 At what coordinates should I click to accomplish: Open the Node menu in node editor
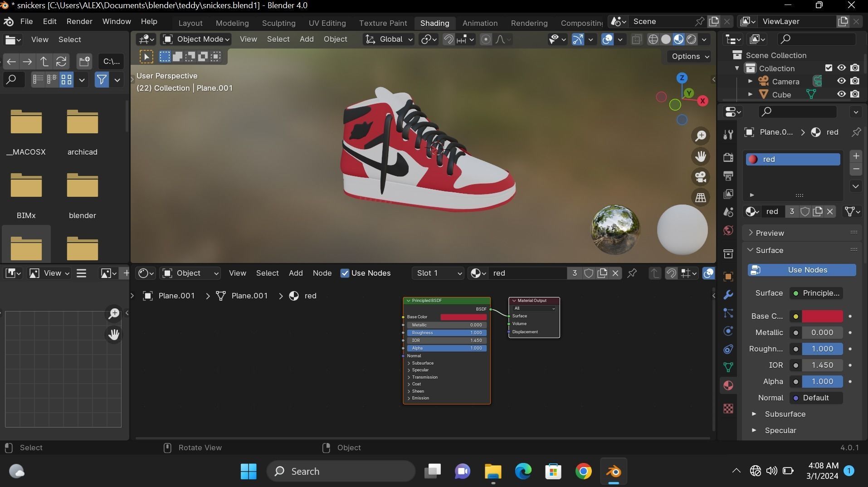click(322, 273)
